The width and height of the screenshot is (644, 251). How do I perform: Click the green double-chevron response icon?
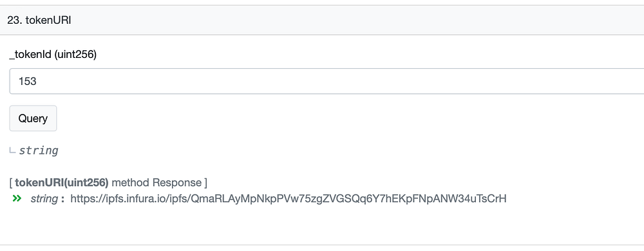(x=17, y=199)
